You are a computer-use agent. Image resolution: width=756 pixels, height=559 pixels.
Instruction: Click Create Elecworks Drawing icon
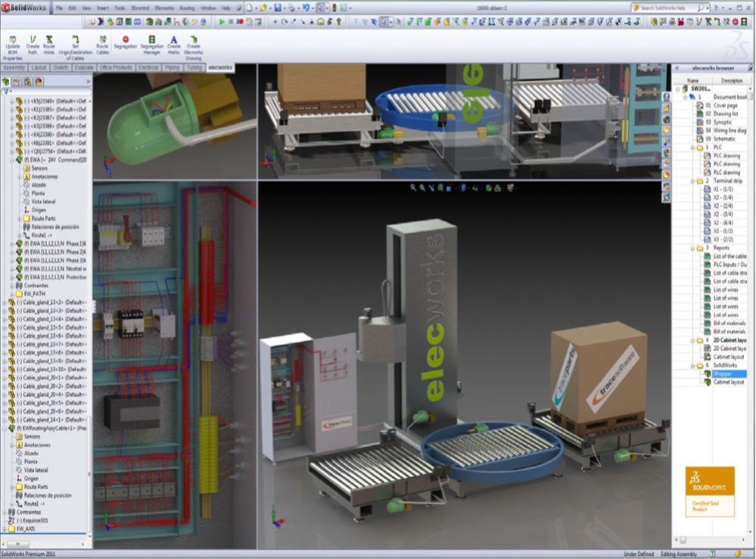[193, 39]
